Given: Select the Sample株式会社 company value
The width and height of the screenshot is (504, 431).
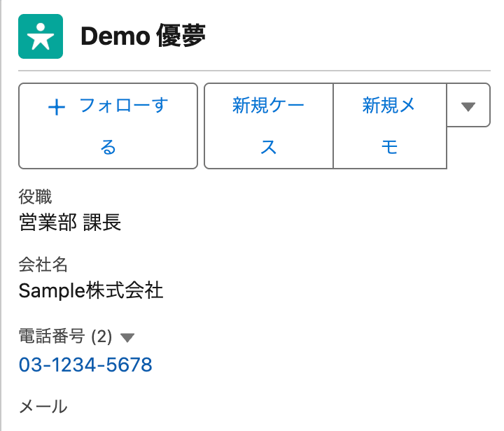Looking at the screenshot, I should point(91,290).
